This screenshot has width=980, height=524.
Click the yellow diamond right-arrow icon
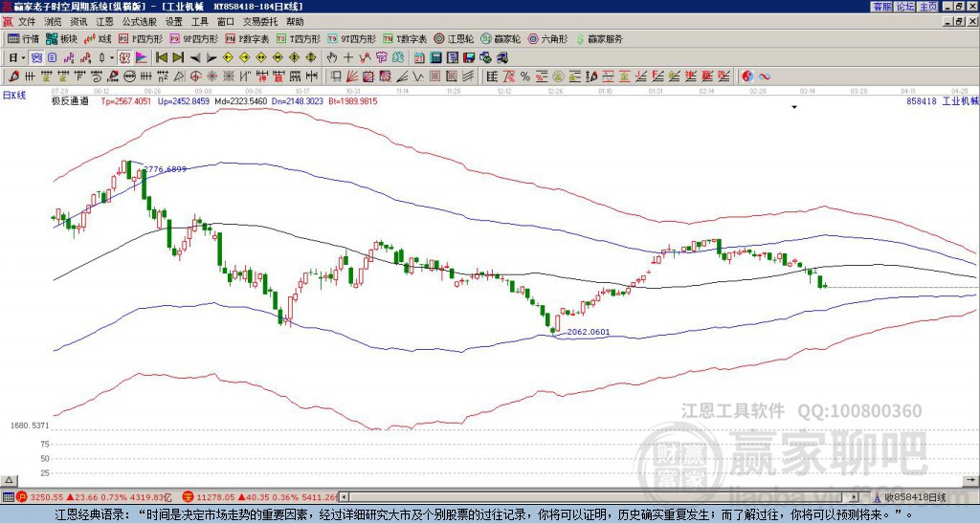[244, 58]
